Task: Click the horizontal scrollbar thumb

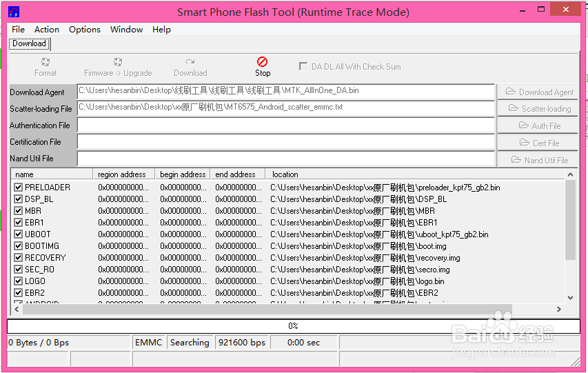Action: 267,309
